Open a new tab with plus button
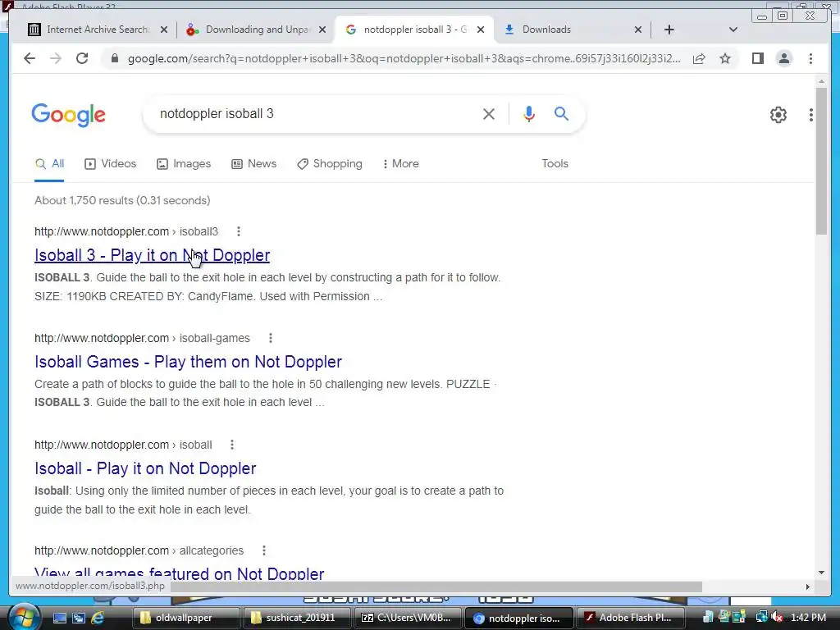Screen dimensions: 840x630 (x=669, y=30)
